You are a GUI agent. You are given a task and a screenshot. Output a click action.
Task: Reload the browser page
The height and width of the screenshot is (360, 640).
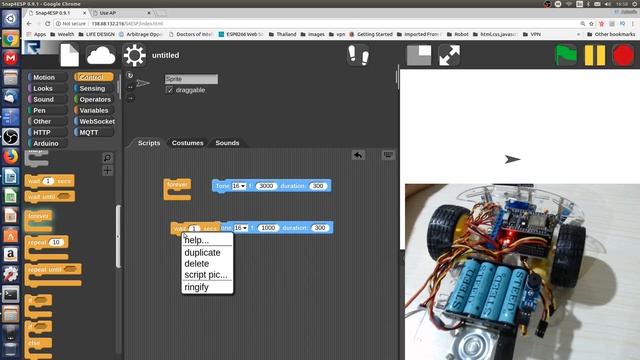click(47, 24)
